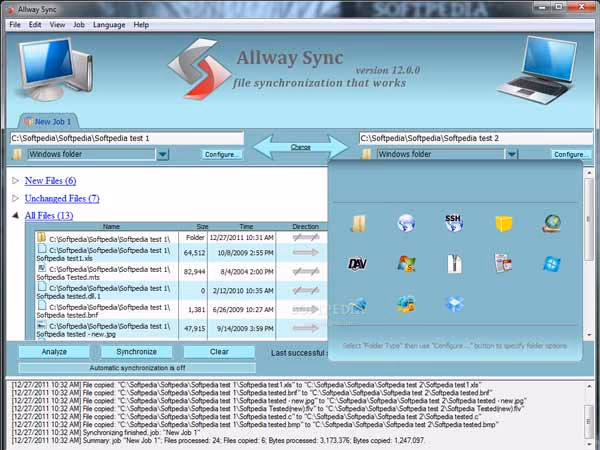Click the Allway Sync red and gray logo

coord(200,69)
